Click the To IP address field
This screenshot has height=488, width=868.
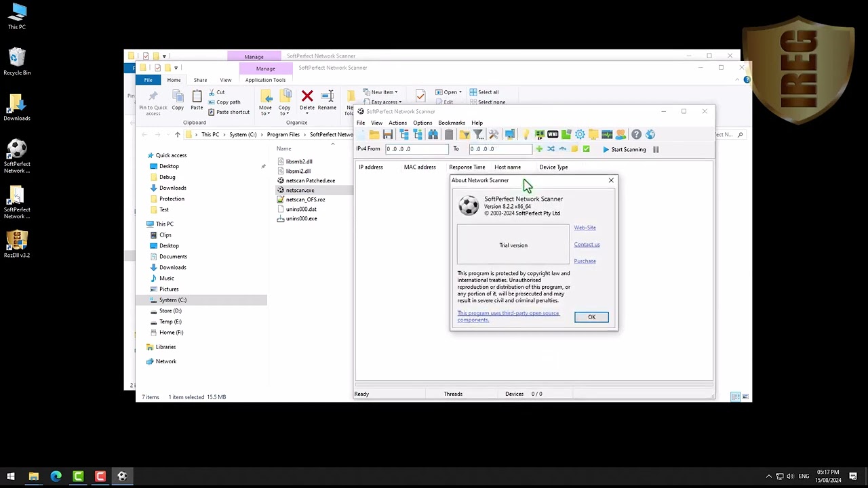pos(500,149)
